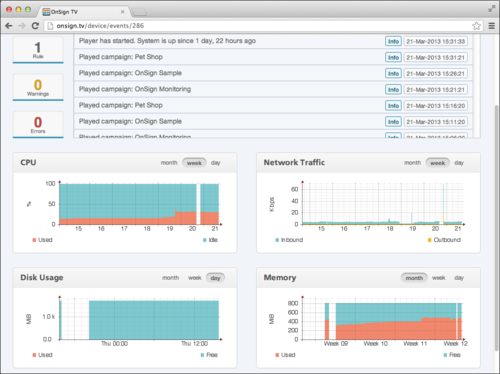Click Info badge for OnSign Monitoring 15:21:21 event

pos(393,89)
